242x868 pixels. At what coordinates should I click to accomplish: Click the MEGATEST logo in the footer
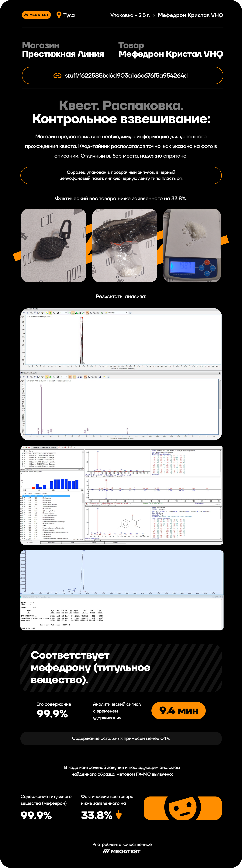tap(122, 851)
